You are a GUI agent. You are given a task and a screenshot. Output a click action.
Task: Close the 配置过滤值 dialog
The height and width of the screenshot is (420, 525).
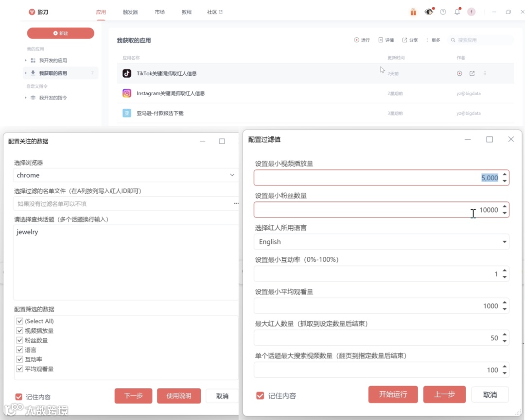click(x=511, y=139)
